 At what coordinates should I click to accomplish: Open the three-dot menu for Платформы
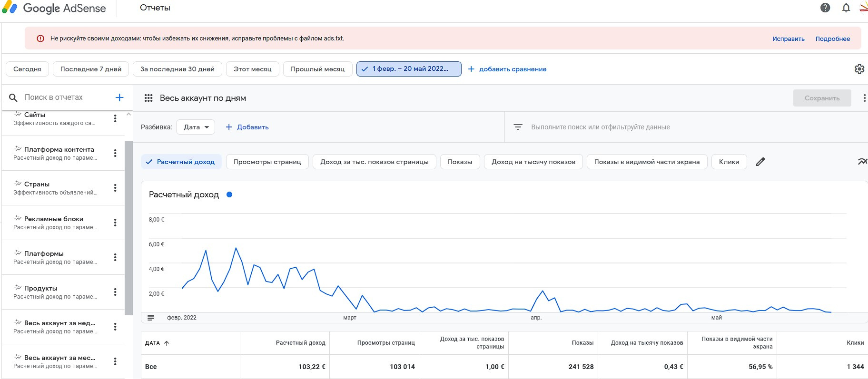coord(115,257)
